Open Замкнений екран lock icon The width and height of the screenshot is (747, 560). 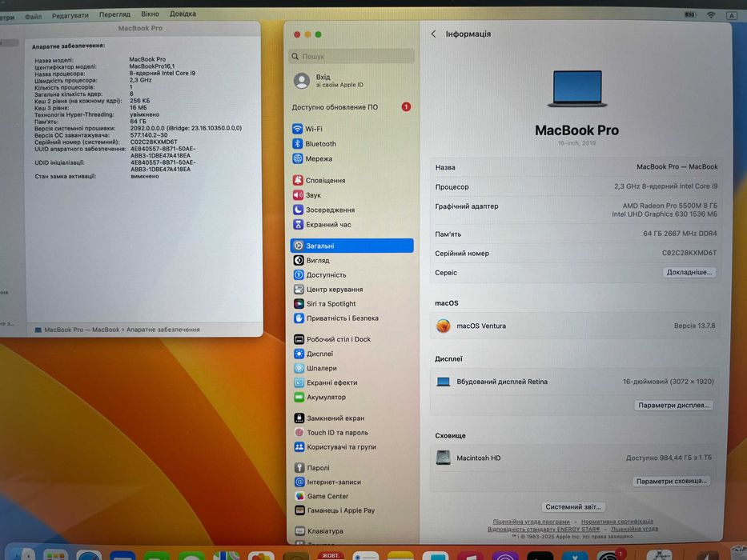[299, 418]
